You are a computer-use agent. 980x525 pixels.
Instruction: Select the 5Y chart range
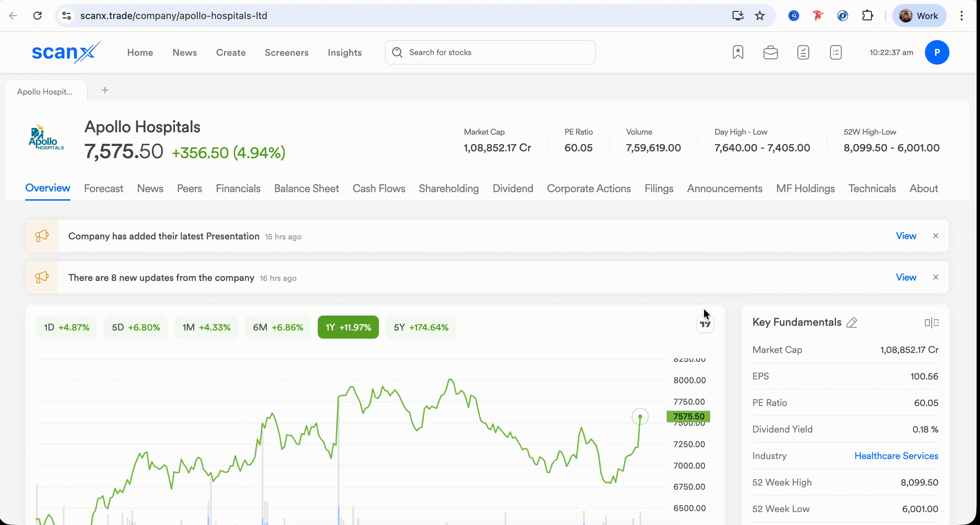[x=421, y=327]
